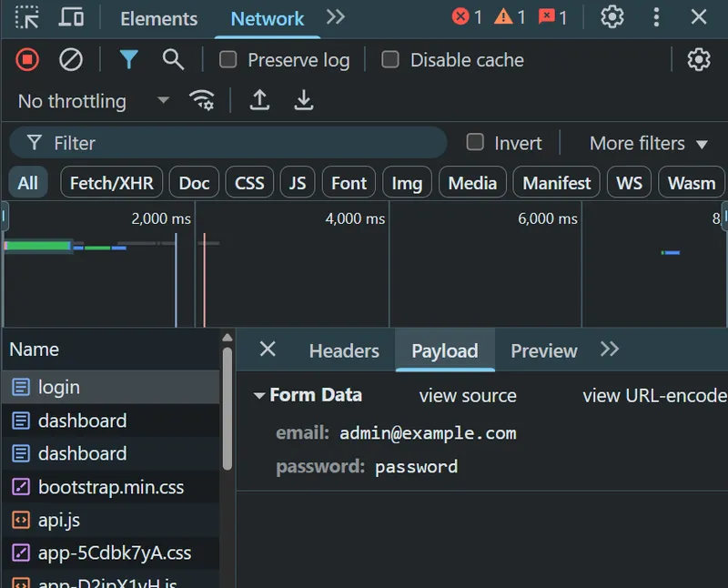728x588 pixels.
Task: Expand the More filters dropdown
Action: [649, 144]
